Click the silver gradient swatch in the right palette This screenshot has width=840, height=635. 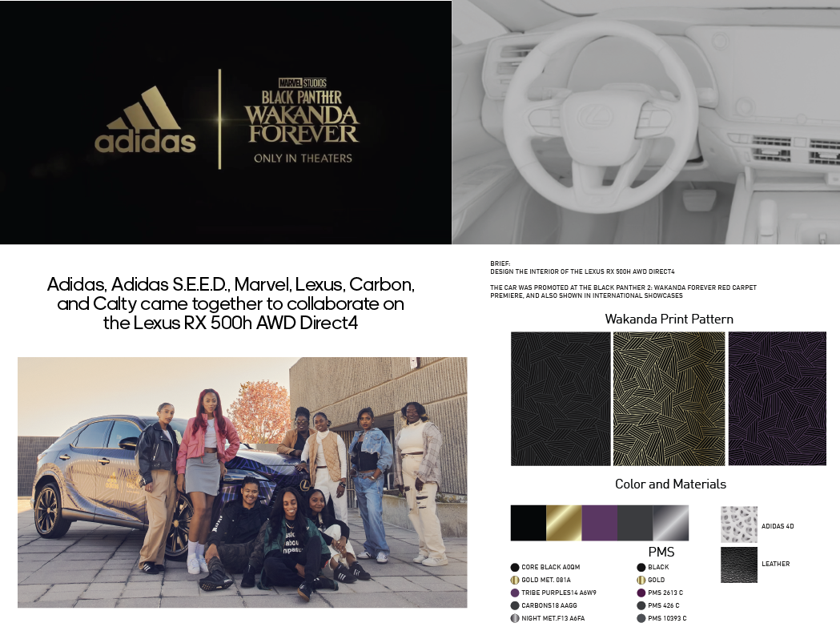pos(671,524)
